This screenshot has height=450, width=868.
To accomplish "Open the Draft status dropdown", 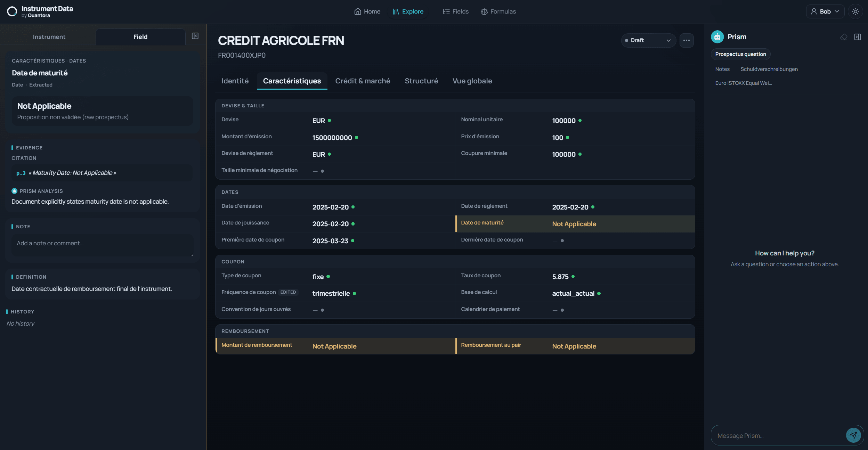I will pyautogui.click(x=648, y=40).
